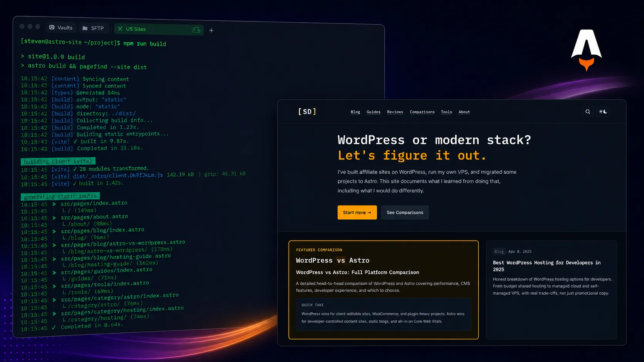Add a new terminal tab with plus icon

pos(211,30)
